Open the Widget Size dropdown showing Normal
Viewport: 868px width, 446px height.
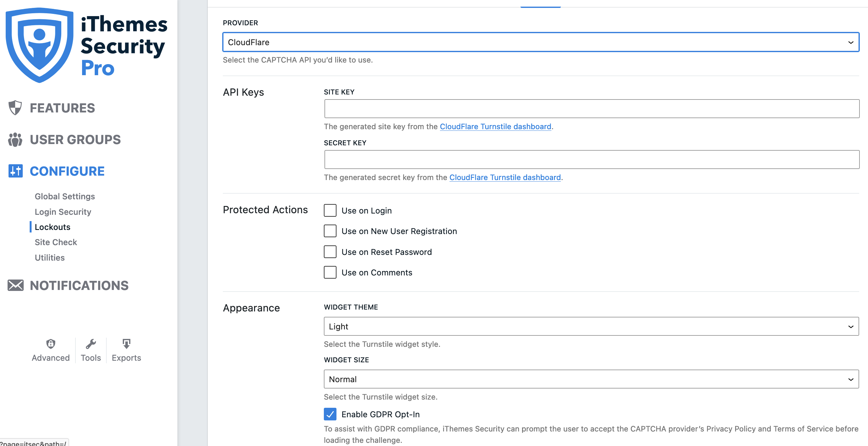[x=592, y=379]
